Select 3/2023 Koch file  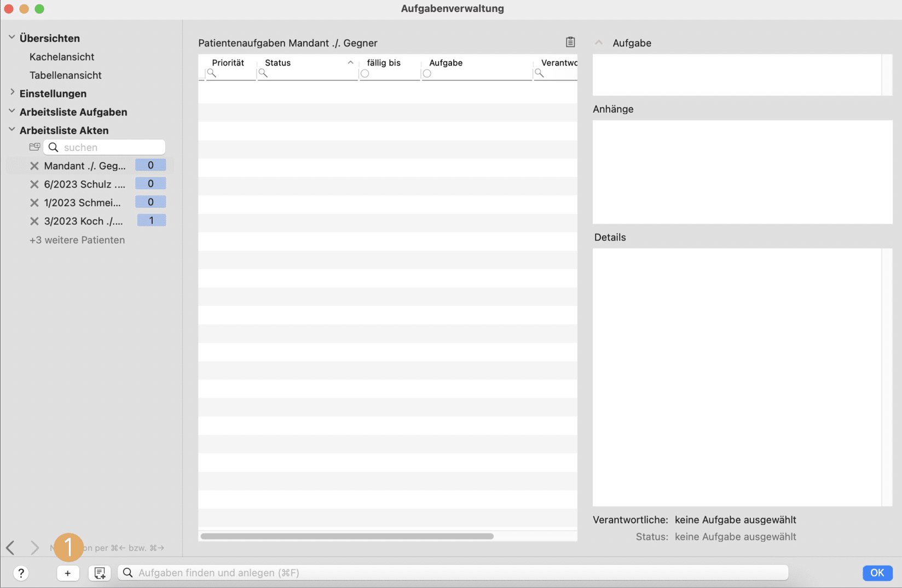84,222
